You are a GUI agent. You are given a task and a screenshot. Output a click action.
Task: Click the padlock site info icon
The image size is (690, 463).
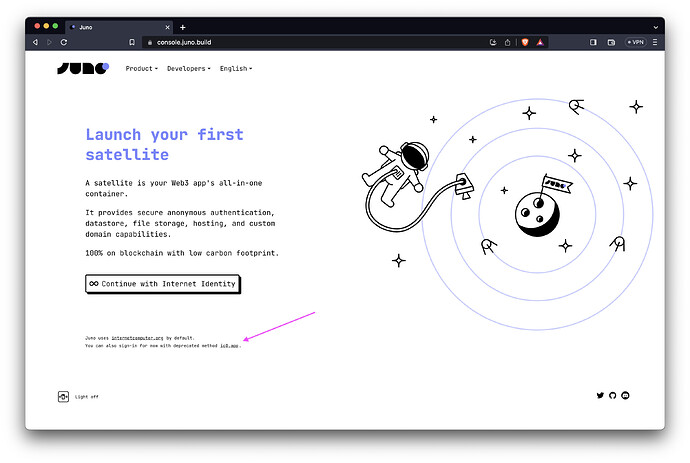tap(150, 42)
